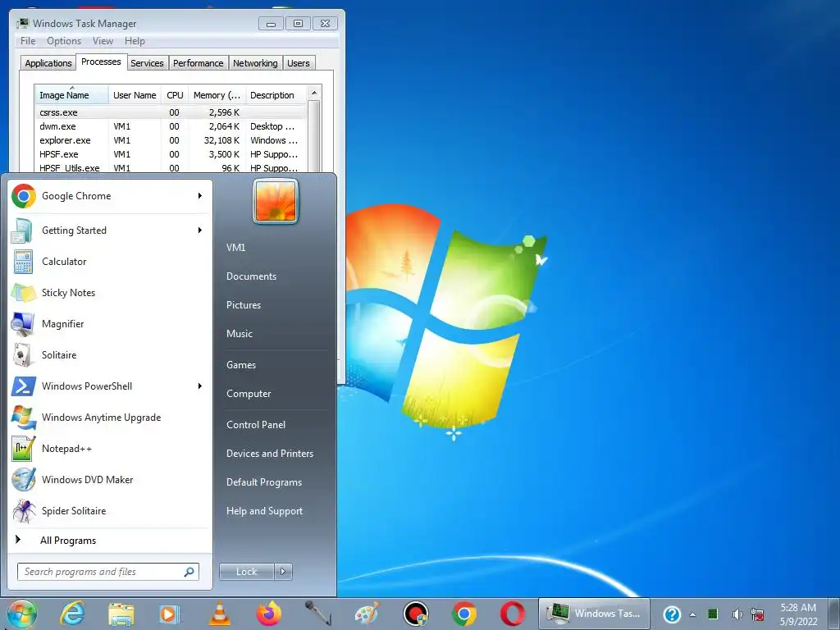
Task: Open Sticky Notes from Start menu
Action: click(110, 293)
